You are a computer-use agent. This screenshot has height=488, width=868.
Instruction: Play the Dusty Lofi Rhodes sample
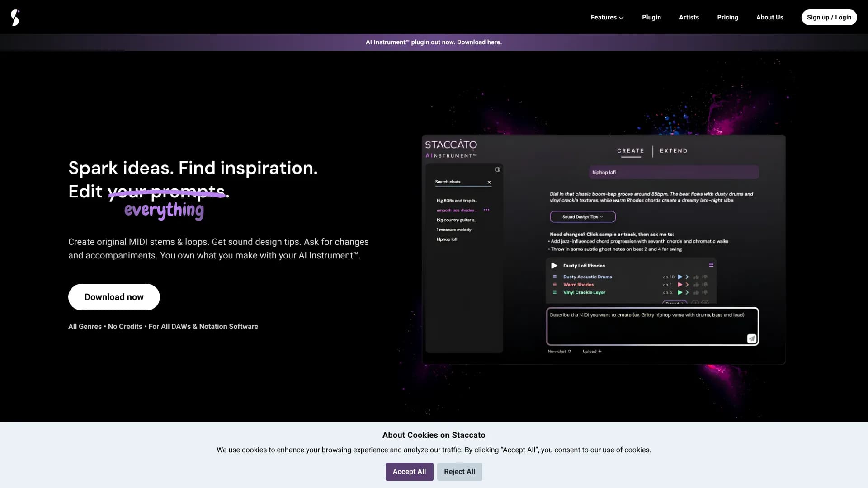[x=554, y=266]
